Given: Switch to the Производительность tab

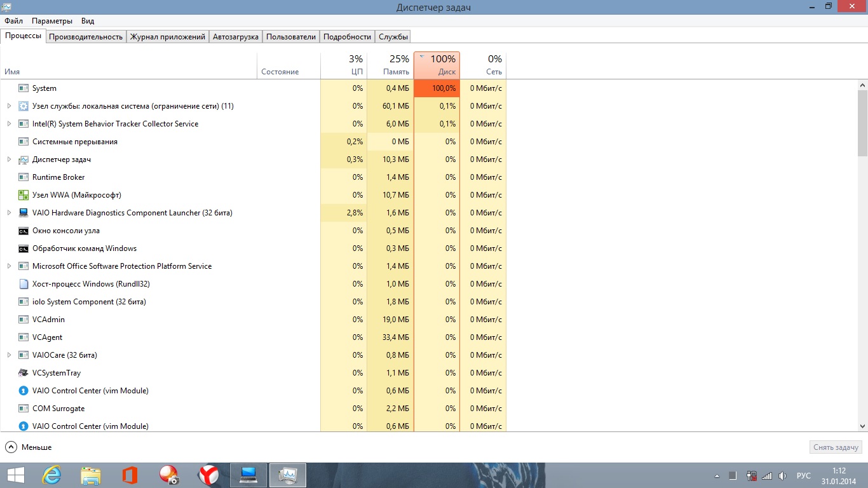Looking at the screenshot, I should click(86, 37).
